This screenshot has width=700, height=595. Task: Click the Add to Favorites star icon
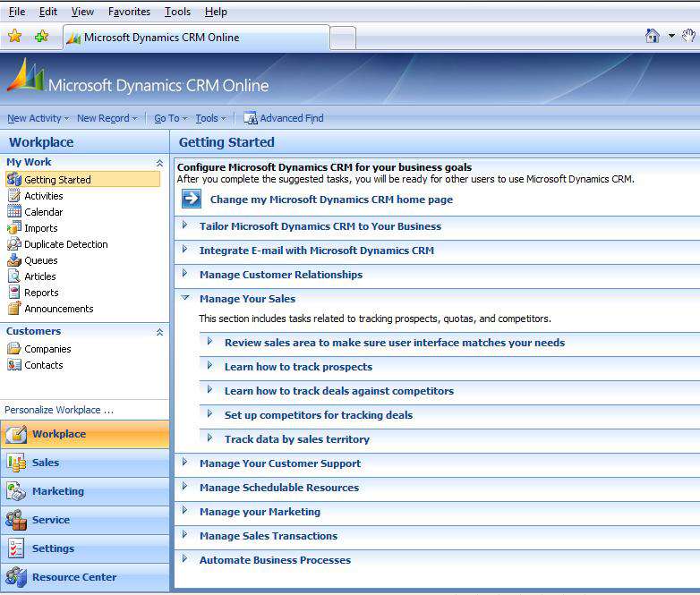point(41,36)
